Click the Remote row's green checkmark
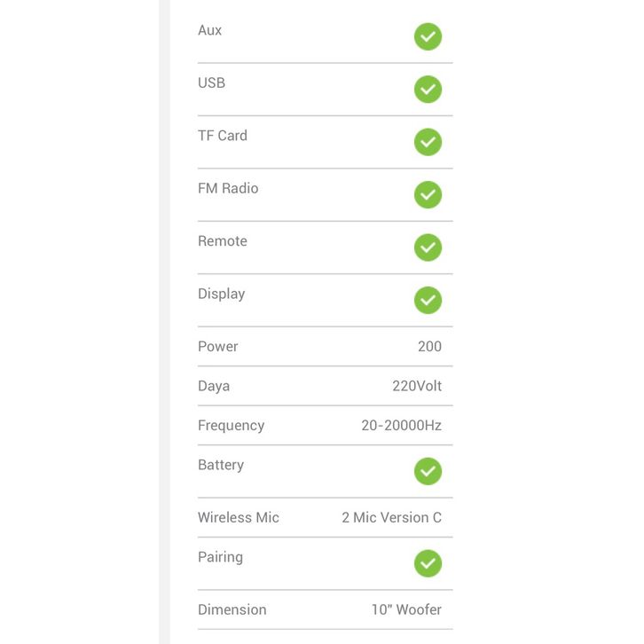The image size is (644, 644). coord(428,247)
